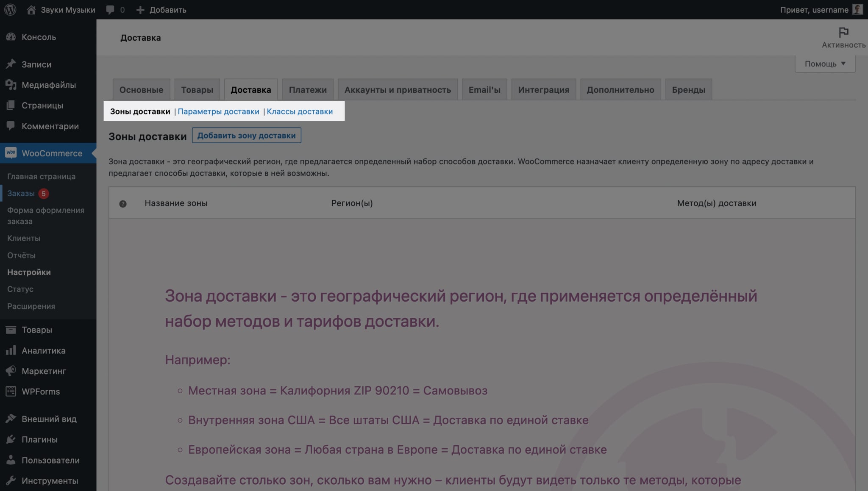Select Зоны доставки subsection link

point(140,111)
